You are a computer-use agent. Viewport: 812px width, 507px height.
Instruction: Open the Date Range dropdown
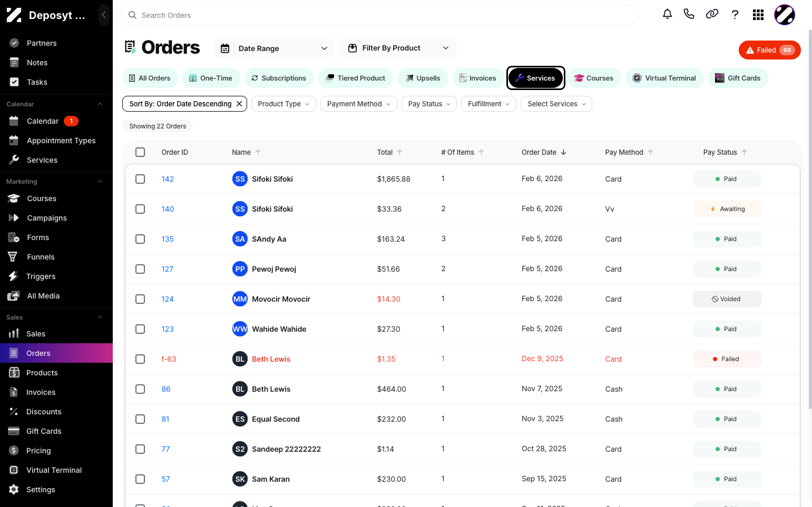273,48
